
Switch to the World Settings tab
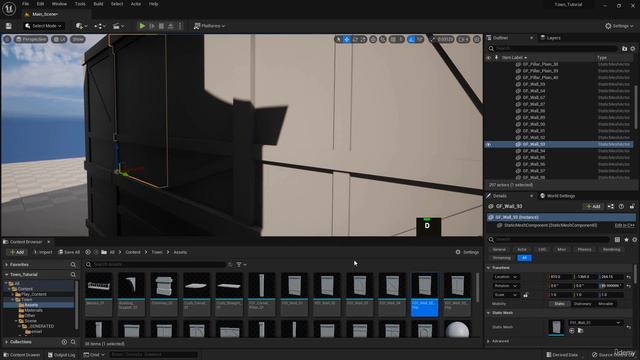point(558,196)
